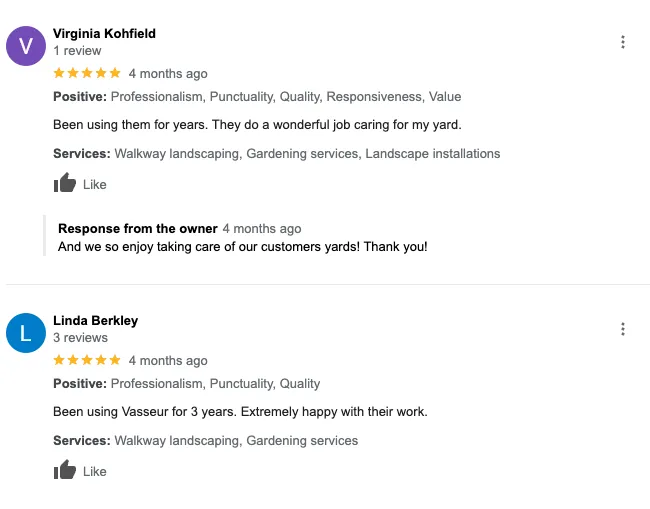Viewport: 650px width, 509px height.
Task: Click the owner's thank-you reply text
Action: pos(242,246)
